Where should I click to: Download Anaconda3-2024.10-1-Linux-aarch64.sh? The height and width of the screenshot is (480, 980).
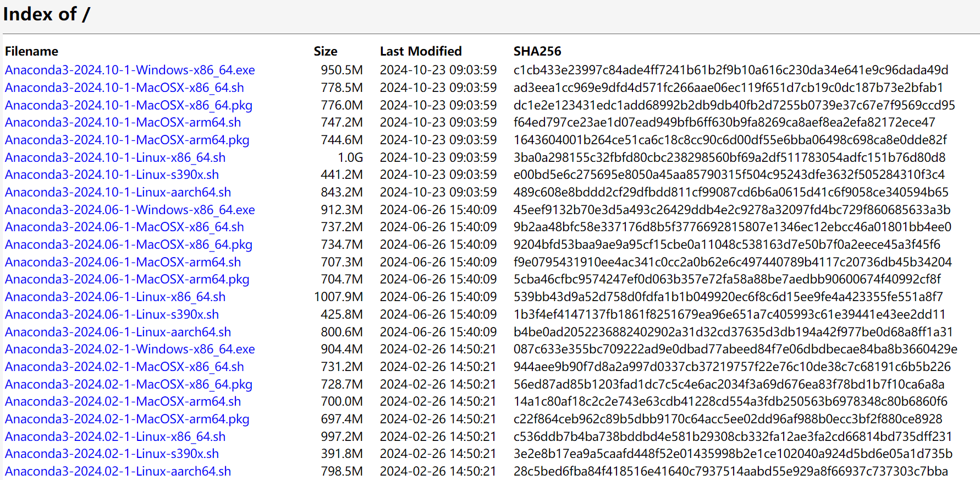(x=118, y=192)
